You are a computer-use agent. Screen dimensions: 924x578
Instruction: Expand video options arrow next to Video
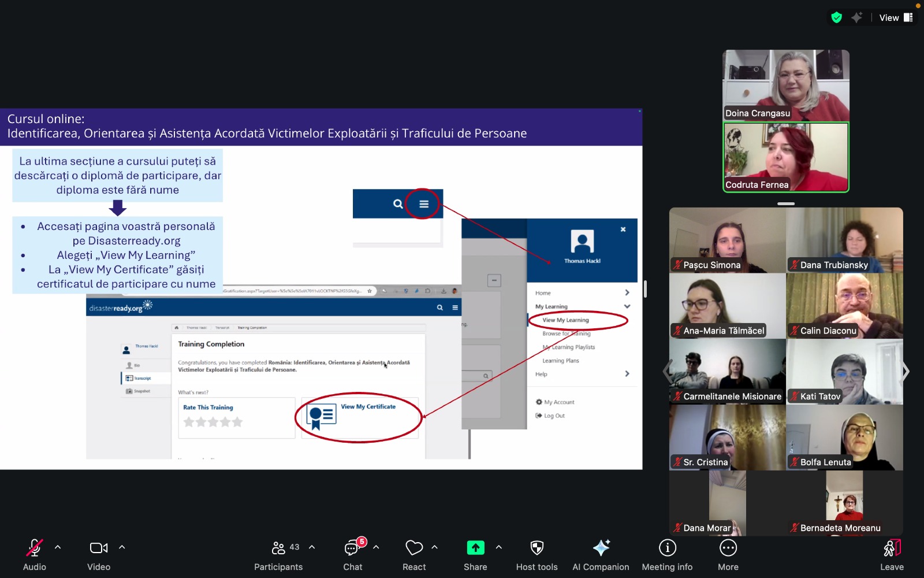(x=122, y=547)
